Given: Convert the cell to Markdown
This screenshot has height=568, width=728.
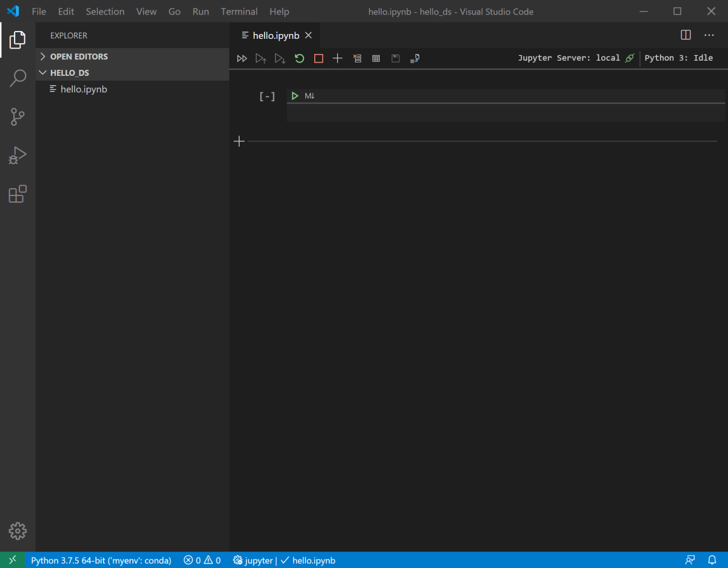Looking at the screenshot, I should pos(309,95).
